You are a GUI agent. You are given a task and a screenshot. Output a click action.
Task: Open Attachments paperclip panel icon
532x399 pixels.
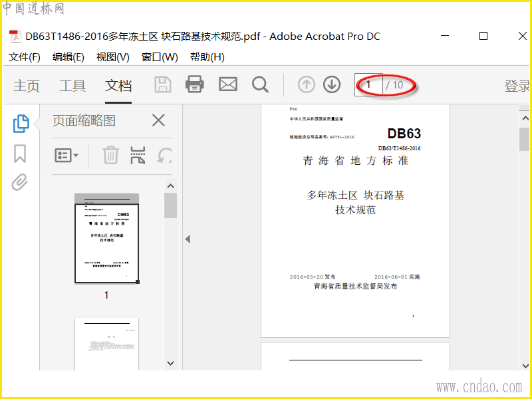(20, 182)
